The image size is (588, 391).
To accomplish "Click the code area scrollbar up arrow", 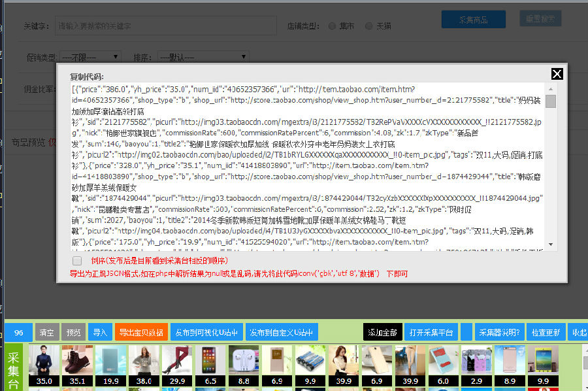I will (551, 89).
